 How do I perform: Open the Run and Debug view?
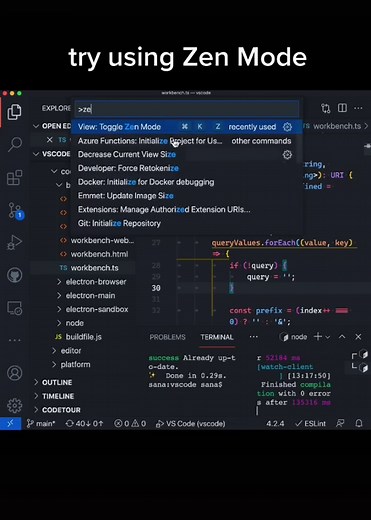point(15,242)
